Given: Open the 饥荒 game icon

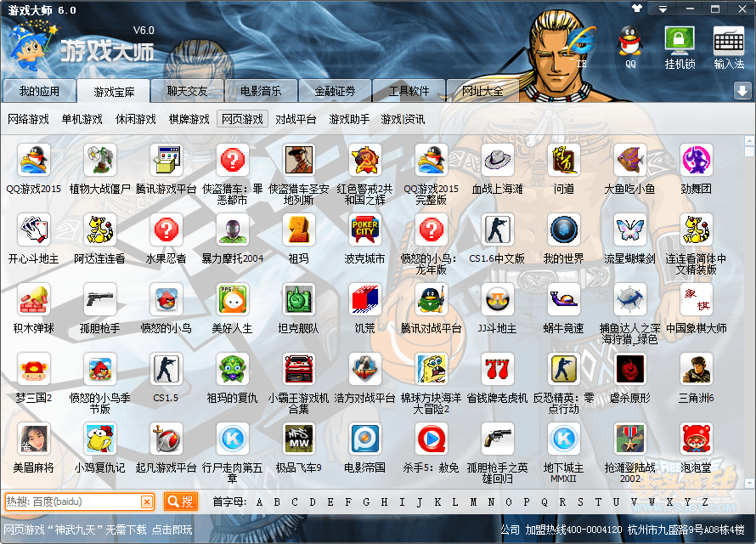Looking at the screenshot, I should click(x=365, y=299).
